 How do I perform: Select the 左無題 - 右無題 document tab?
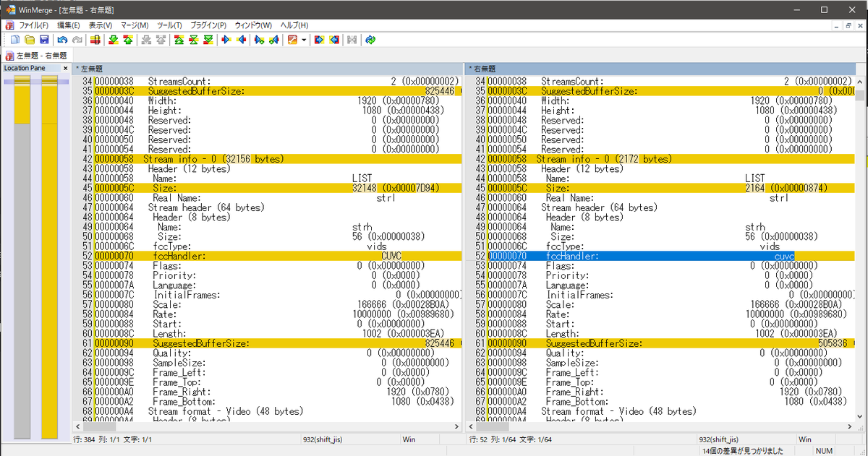pos(36,55)
